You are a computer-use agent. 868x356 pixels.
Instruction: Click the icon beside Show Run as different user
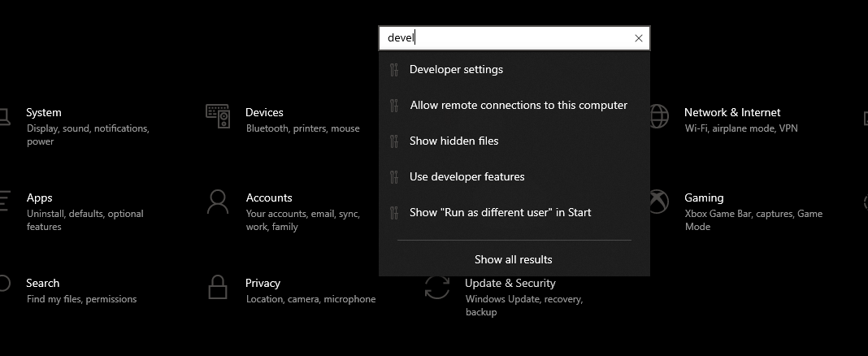(394, 213)
